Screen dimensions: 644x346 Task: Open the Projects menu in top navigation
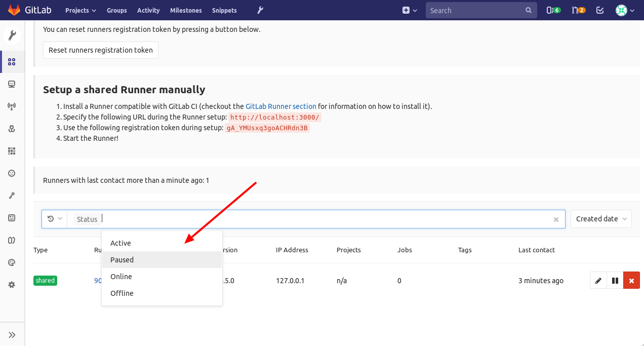point(80,10)
